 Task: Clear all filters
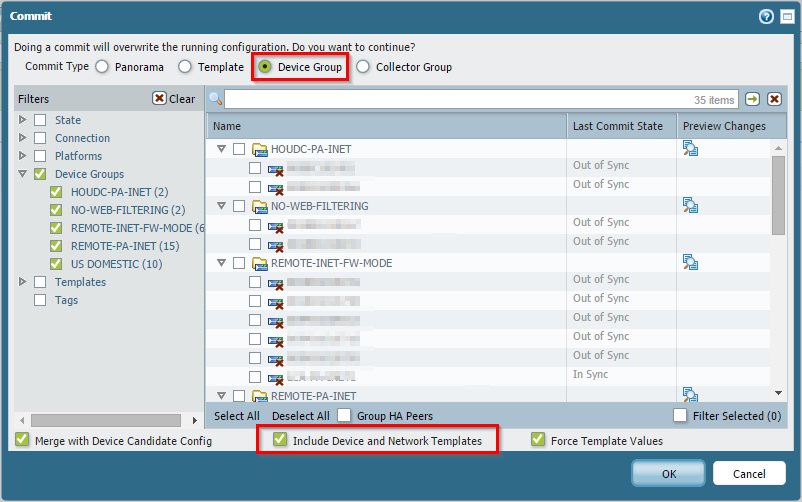pos(174,99)
